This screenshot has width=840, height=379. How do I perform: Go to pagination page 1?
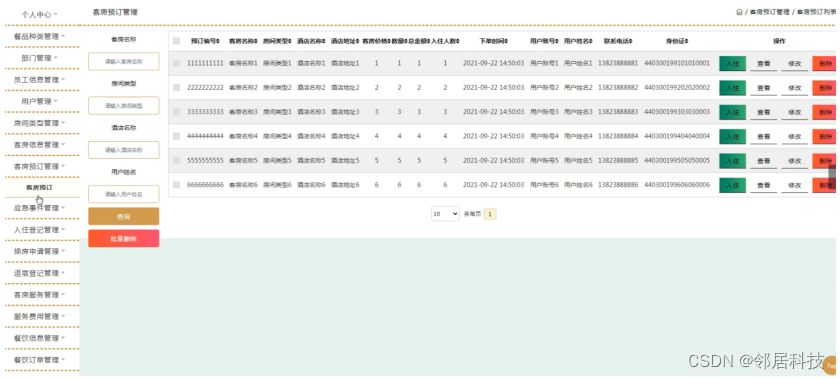pos(490,214)
